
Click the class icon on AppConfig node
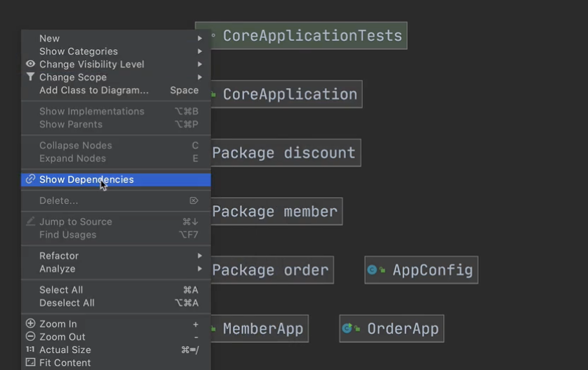[x=372, y=270]
